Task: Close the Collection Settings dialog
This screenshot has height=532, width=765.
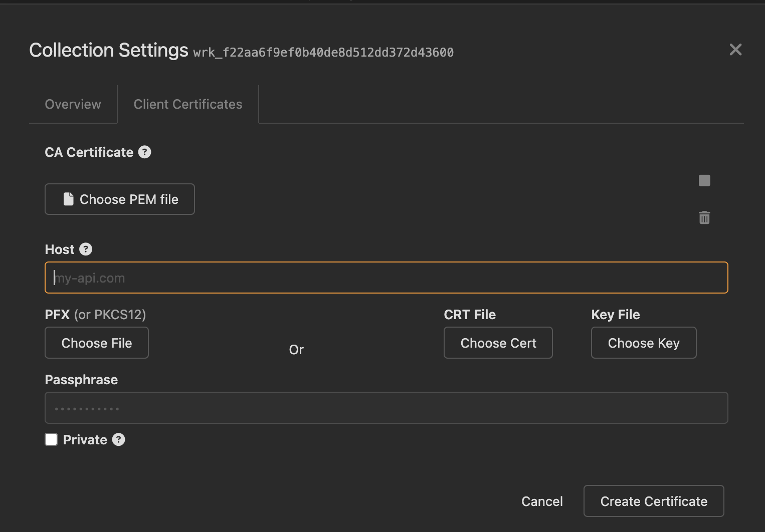Action: [x=735, y=50]
